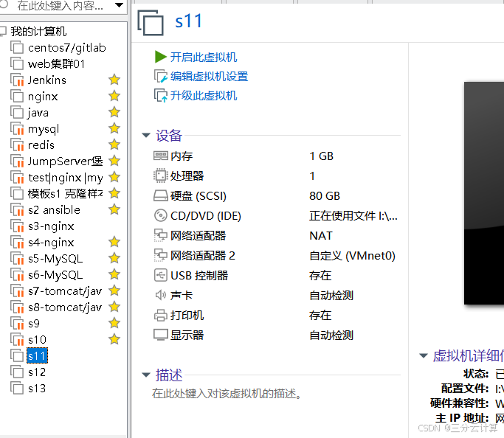
Task: Toggle favorite star for nginx
Action: pyautogui.click(x=114, y=96)
